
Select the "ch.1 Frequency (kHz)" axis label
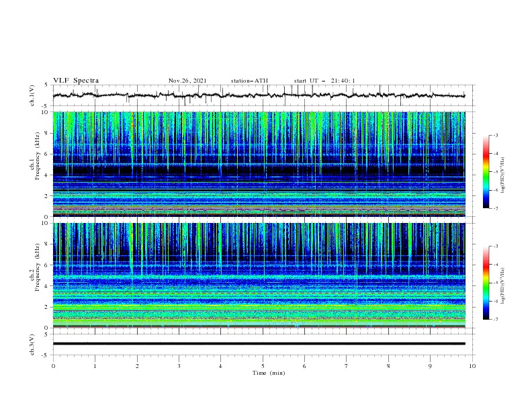pyautogui.click(x=35, y=156)
